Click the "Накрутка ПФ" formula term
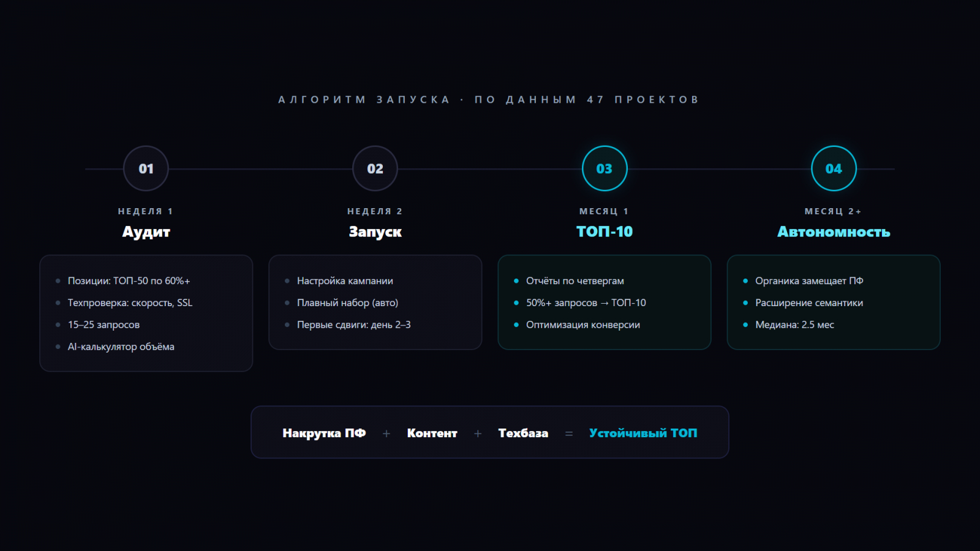 point(324,433)
